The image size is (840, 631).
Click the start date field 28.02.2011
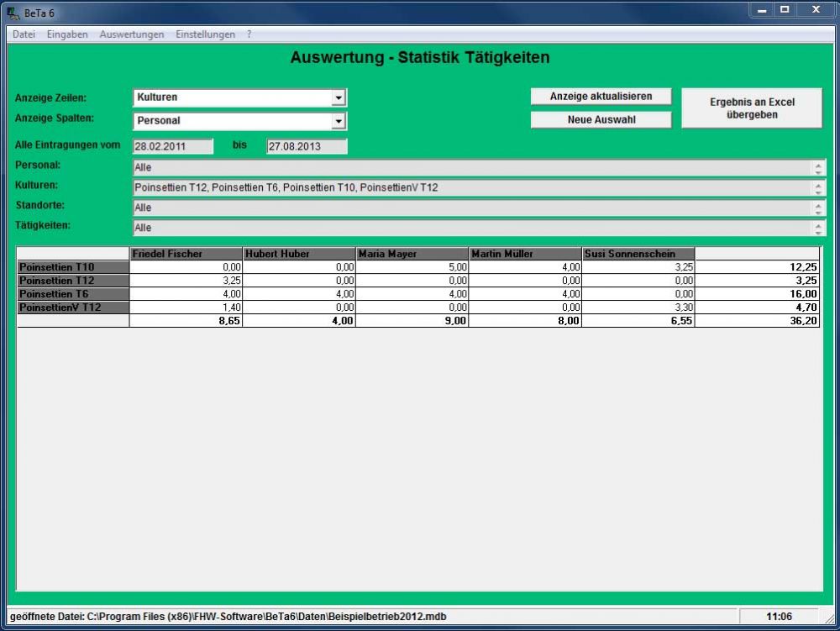tap(173, 146)
